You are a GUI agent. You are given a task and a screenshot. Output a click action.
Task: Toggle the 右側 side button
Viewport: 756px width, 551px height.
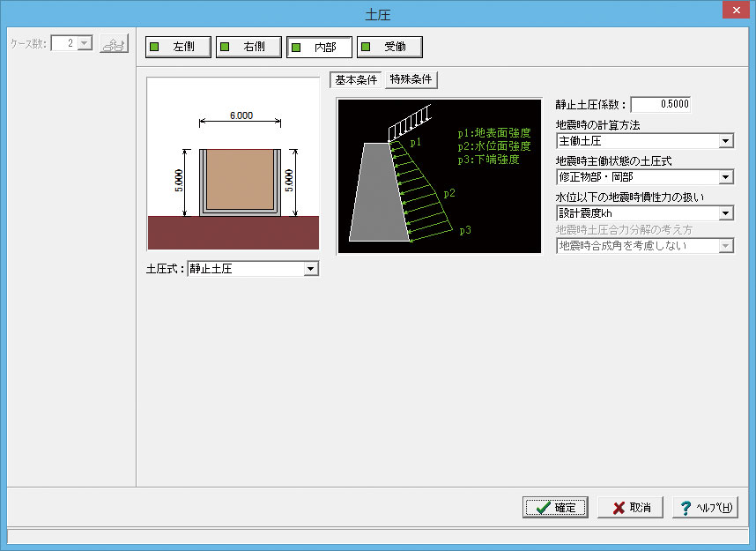(248, 47)
